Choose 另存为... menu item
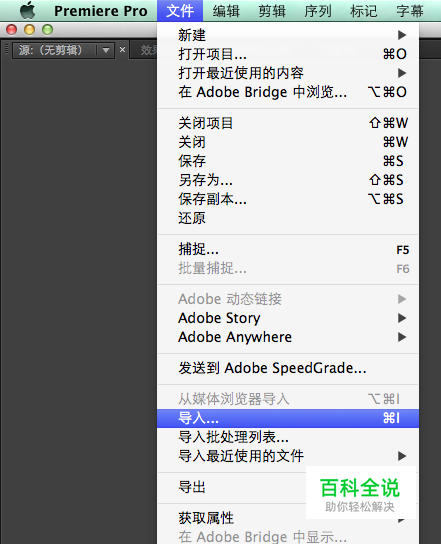Screen dimensions: 441x544 288,180
